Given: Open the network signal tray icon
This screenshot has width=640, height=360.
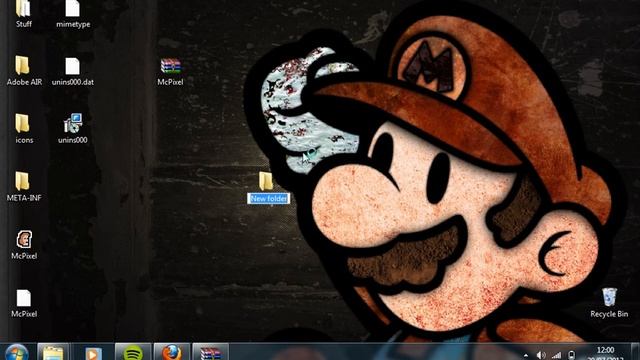Looking at the screenshot, I should [x=556, y=356].
